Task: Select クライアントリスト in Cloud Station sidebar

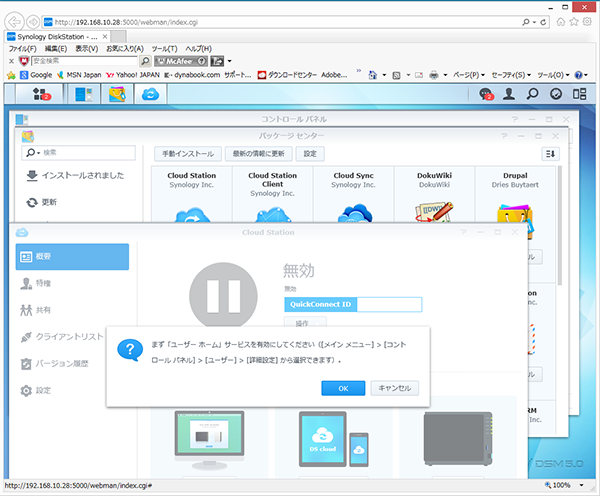Action: 62,337
